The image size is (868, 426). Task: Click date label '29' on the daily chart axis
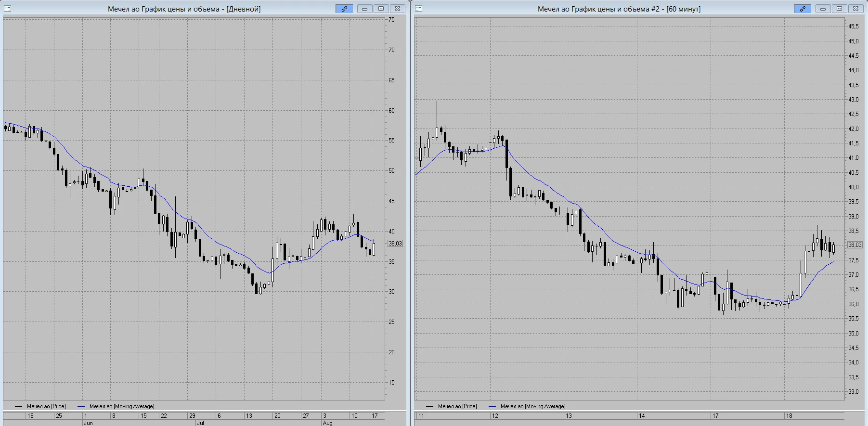[x=192, y=416]
